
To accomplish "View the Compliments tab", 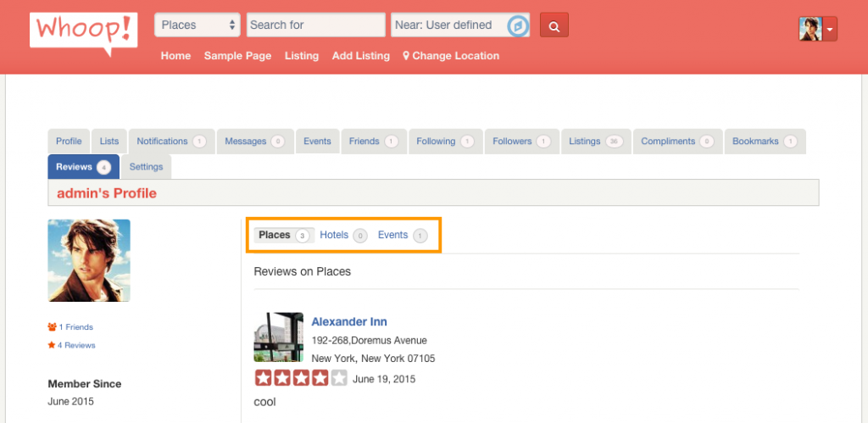I will click(x=677, y=142).
